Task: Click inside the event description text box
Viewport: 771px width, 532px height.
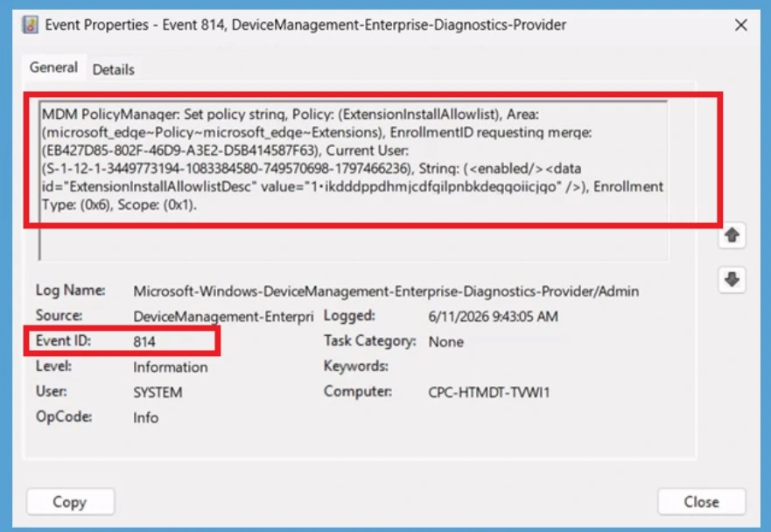Action: coord(353,180)
